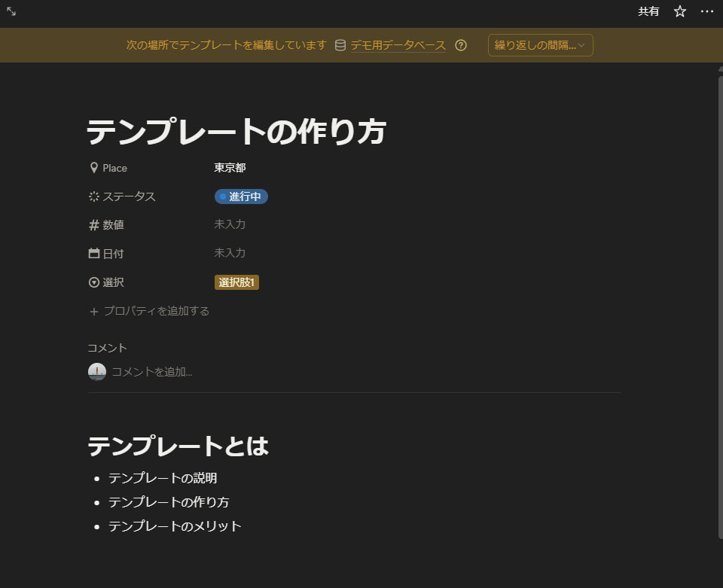Viewport: 723px width, 588px height.
Task: Click the コメントを追加 comment field
Action: (152, 371)
